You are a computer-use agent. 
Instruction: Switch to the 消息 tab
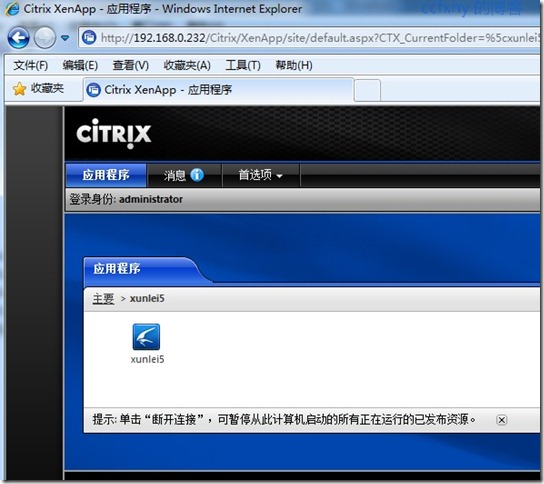(184, 175)
